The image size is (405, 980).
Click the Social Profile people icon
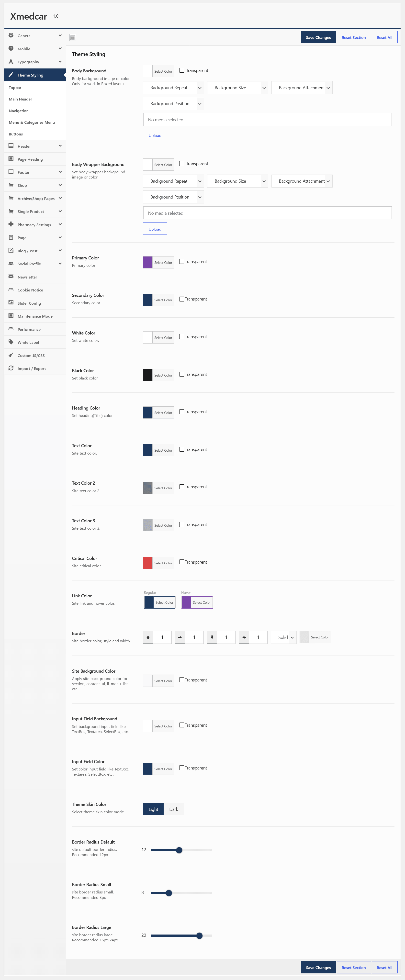pos(11,264)
